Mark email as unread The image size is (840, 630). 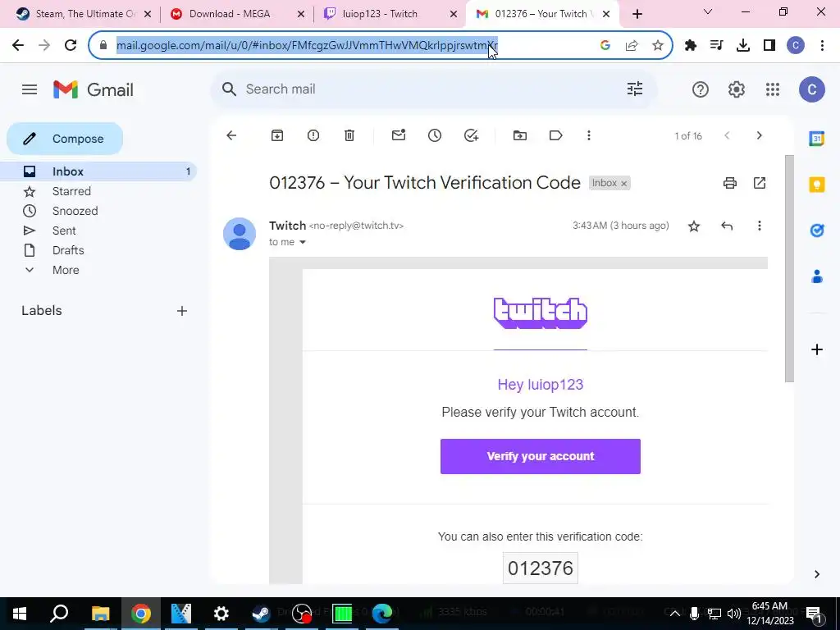click(399, 135)
